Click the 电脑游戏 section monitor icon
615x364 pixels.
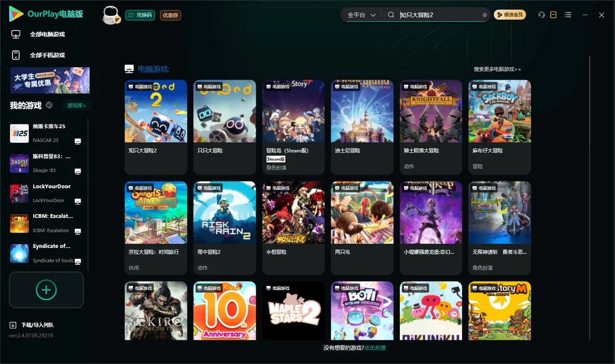129,69
